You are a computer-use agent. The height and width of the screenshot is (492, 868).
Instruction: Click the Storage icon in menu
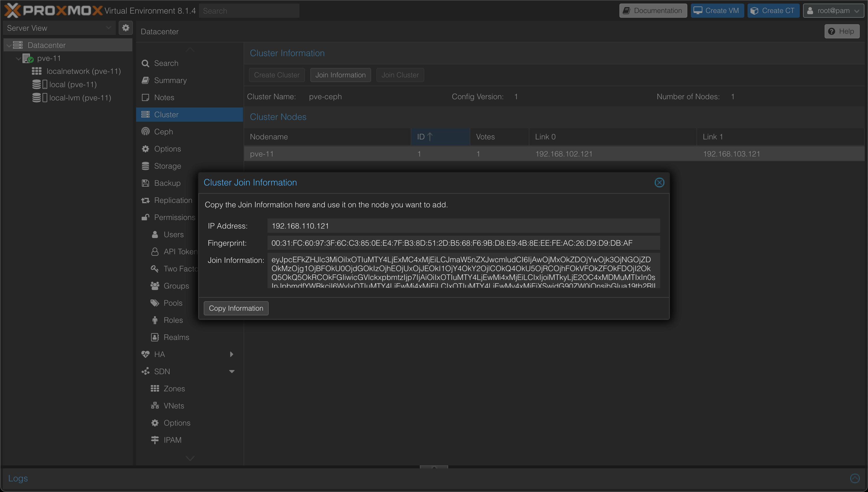[x=146, y=166]
